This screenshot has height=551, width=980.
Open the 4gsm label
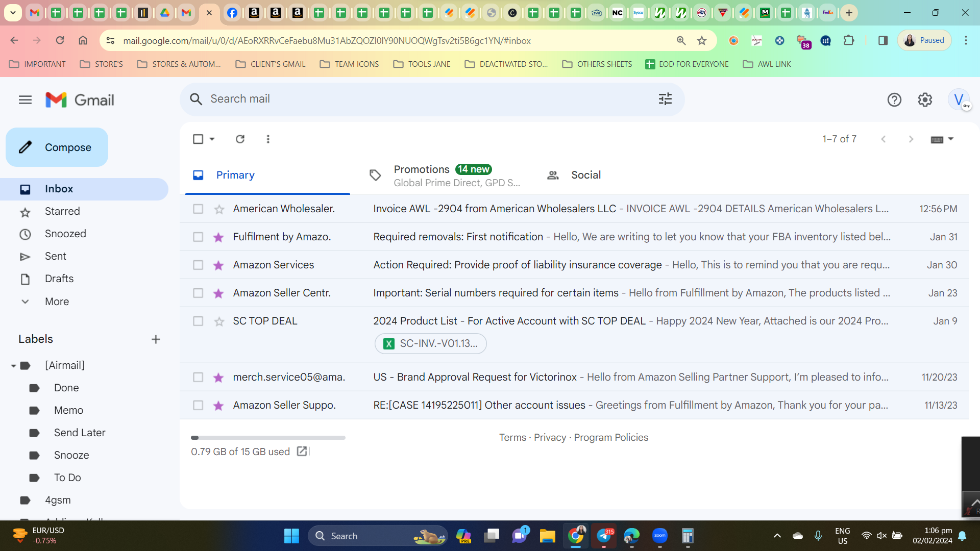(x=58, y=500)
